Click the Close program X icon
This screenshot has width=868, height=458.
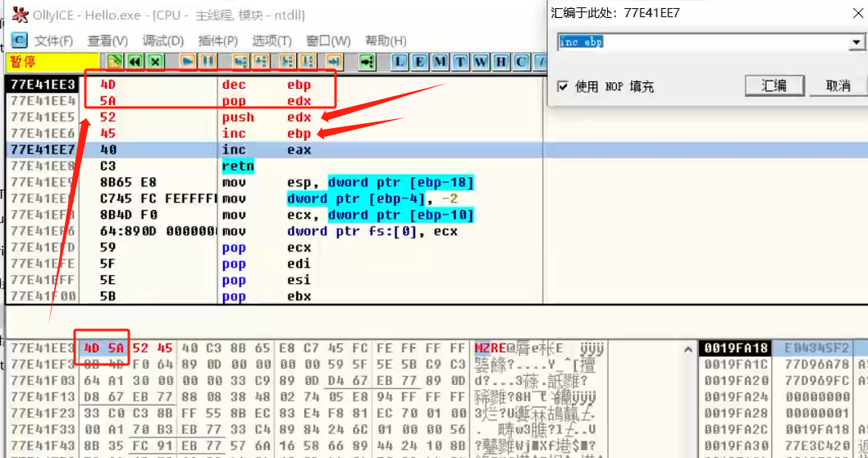[155, 62]
